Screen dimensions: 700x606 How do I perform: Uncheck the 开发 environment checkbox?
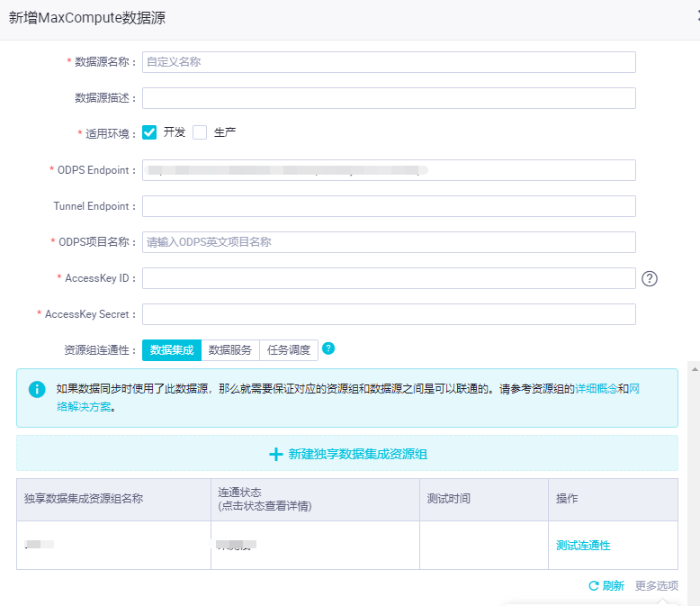click(149, 132)
